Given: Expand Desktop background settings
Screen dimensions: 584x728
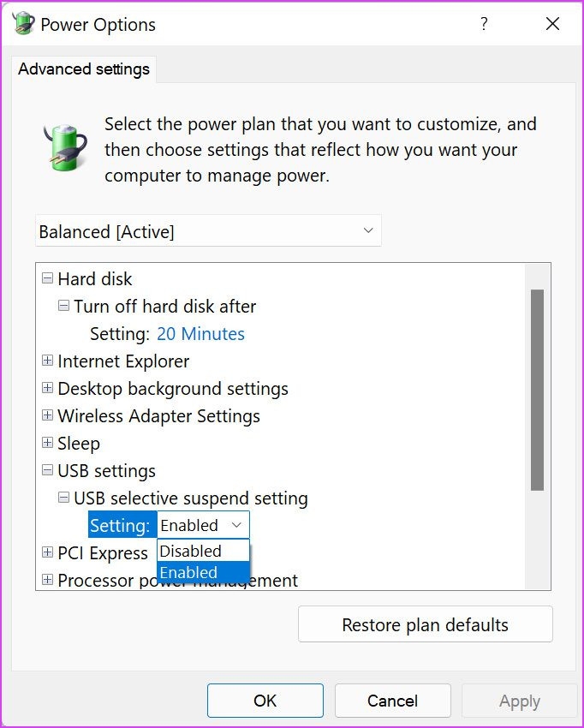Looking at the screenshot, I should coord(47,388).
